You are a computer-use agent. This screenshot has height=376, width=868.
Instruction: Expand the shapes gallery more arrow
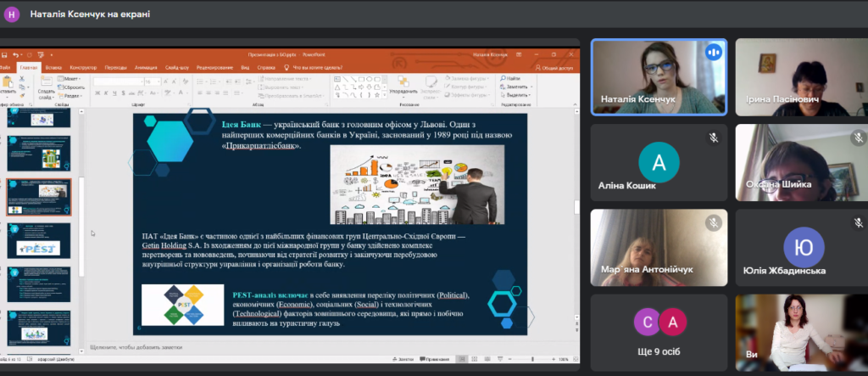[384, 96]
